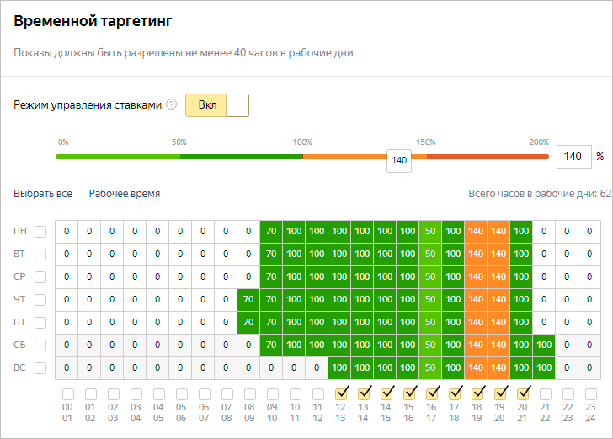Check the Monday (ПН) row checkbox
This screenshot has width=613, height=439.
coord(40,232)
